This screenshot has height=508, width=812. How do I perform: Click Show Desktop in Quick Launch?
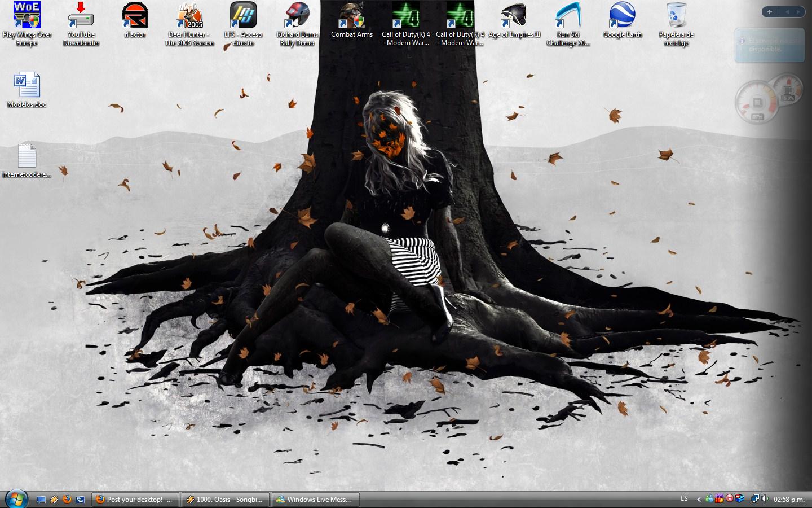click(x=41, y=500)
